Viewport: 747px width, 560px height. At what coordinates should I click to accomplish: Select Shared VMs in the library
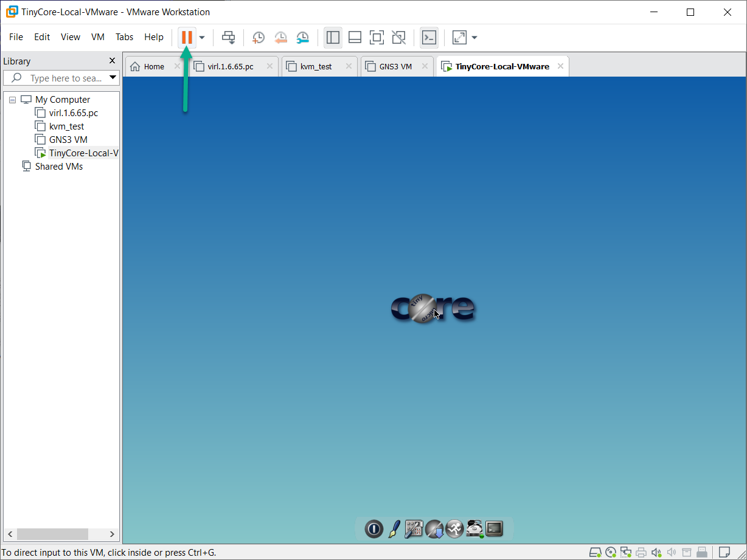(59, 167)
